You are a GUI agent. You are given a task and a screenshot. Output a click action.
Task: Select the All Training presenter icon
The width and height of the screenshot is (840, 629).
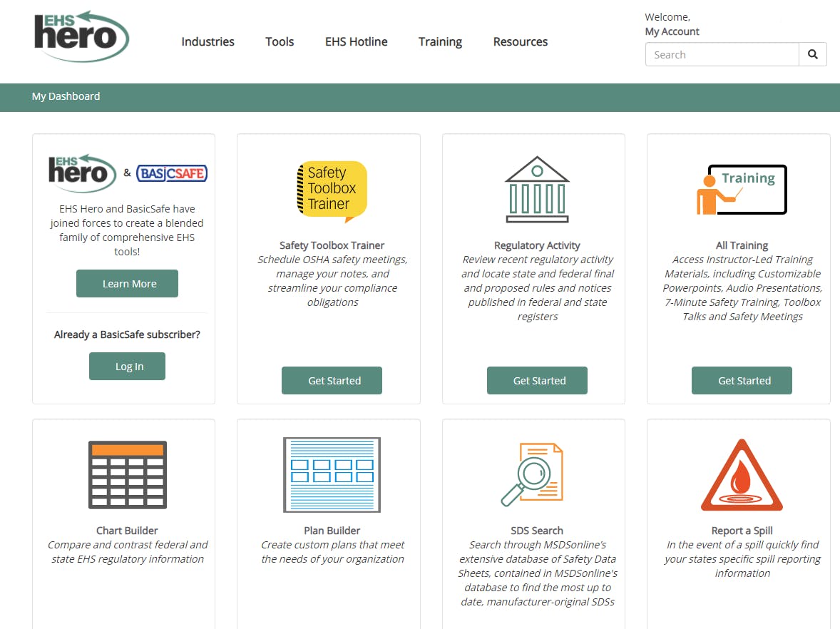(742, 190)
